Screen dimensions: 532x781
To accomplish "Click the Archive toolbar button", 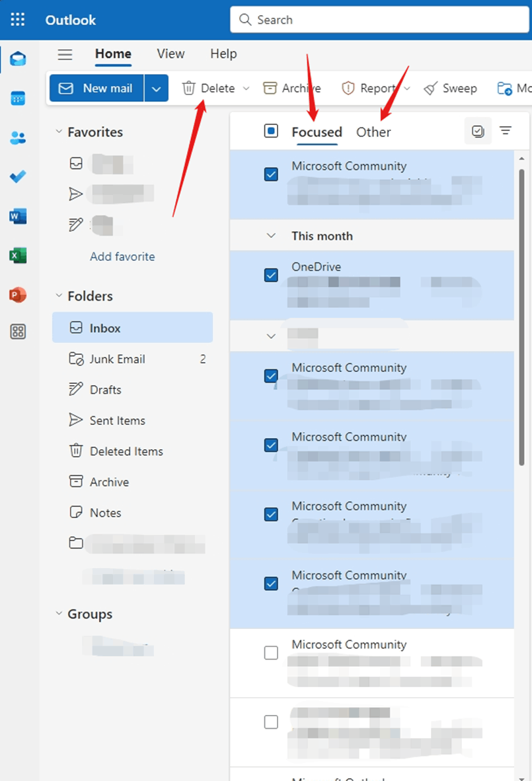I will [292, 88].
